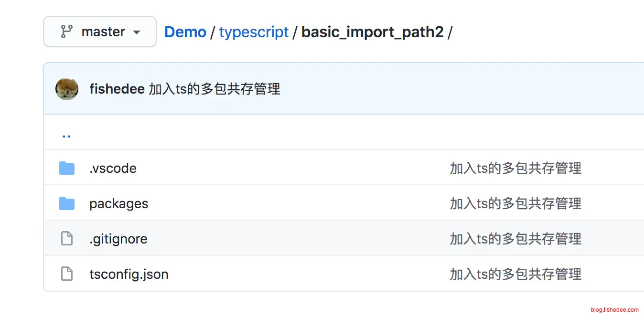Expand the master branch dropdown caret
644x318 pixels.
pos(137,32)
